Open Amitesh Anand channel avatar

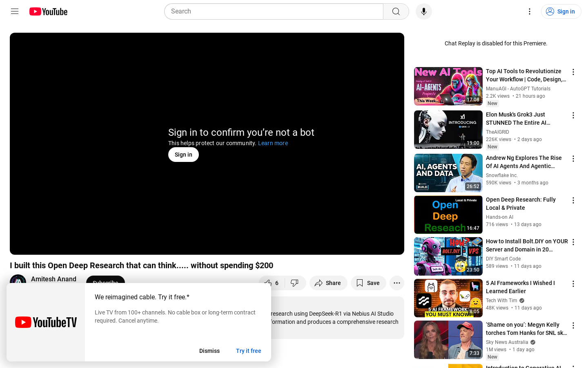[18, 279]
